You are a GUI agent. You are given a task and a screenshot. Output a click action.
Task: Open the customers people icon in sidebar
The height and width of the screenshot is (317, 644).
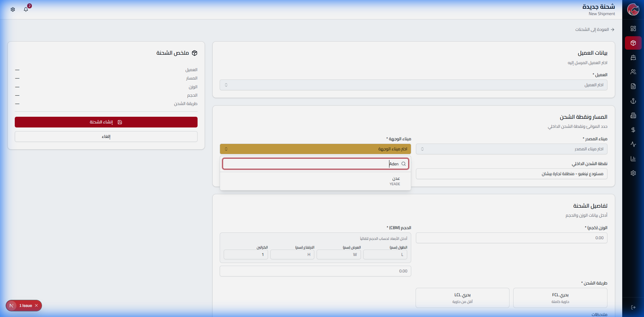click(633, 72)
